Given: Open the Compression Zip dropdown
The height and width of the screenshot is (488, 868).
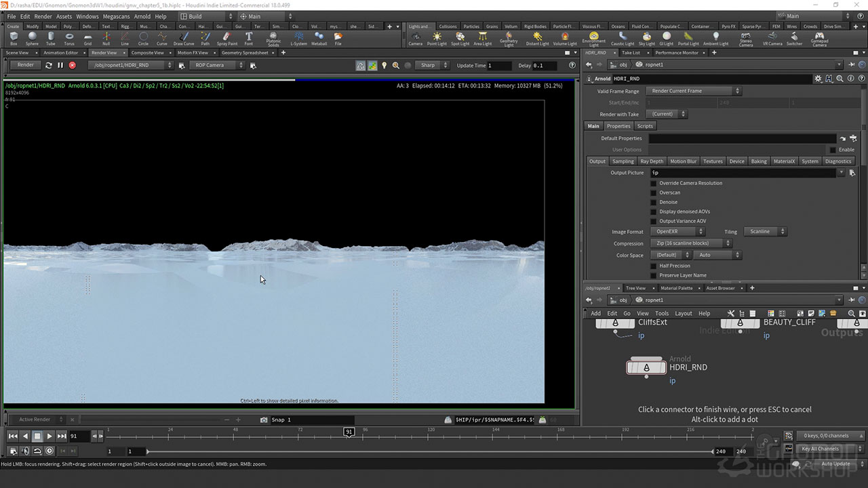Looking at the screenshot, I should pos(690,243).
